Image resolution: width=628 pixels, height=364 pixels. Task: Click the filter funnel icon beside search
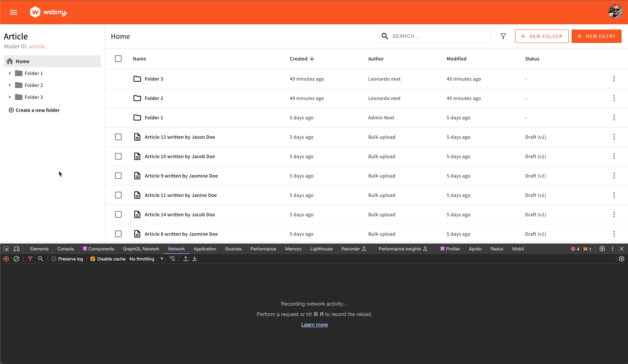(503, 36)
